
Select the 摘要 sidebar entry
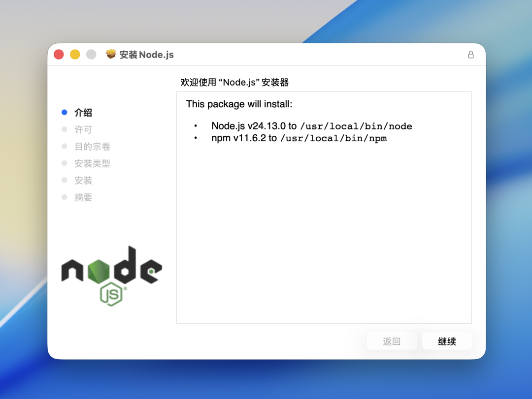pyautogui.click(x=83, y=197)
